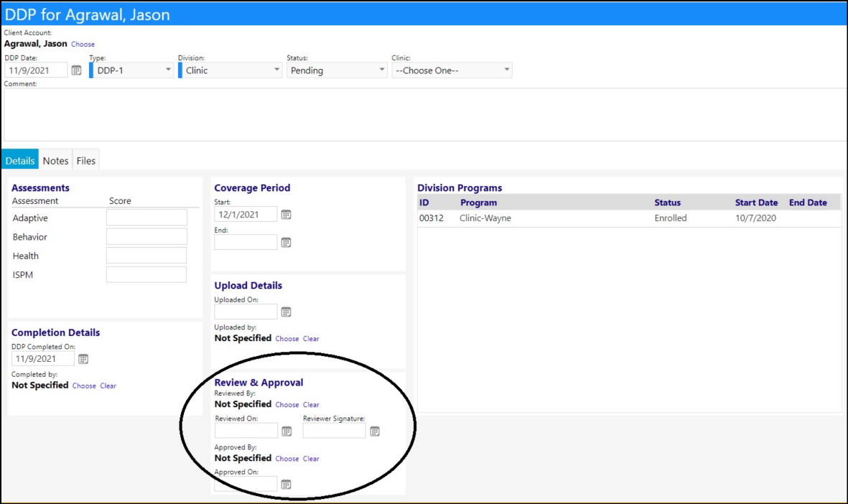The height and width of the screenshot is (504, 848).
Task: Click the Coverage Period Start field
Action: coord(246,214)
